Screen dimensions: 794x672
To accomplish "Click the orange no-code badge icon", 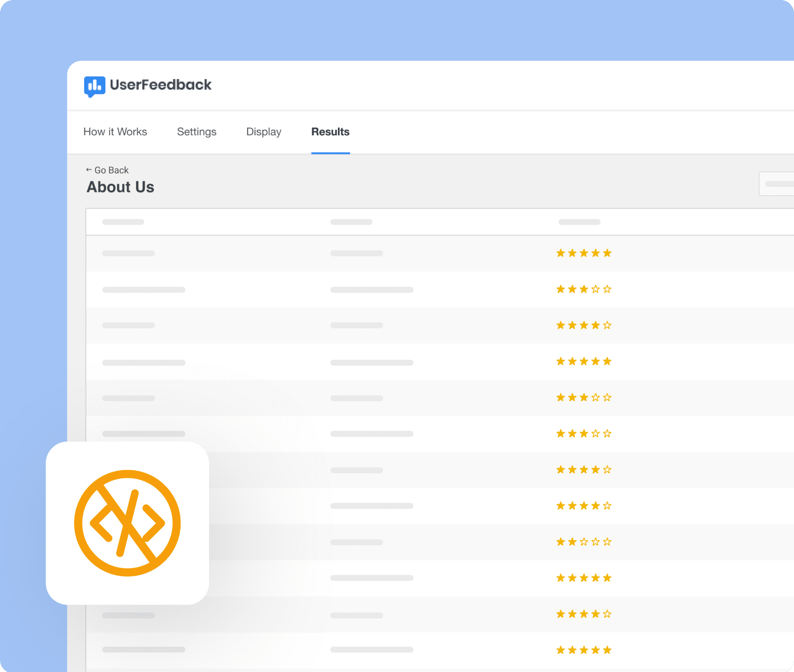I will pyautogui.click(x=128, y=523).
